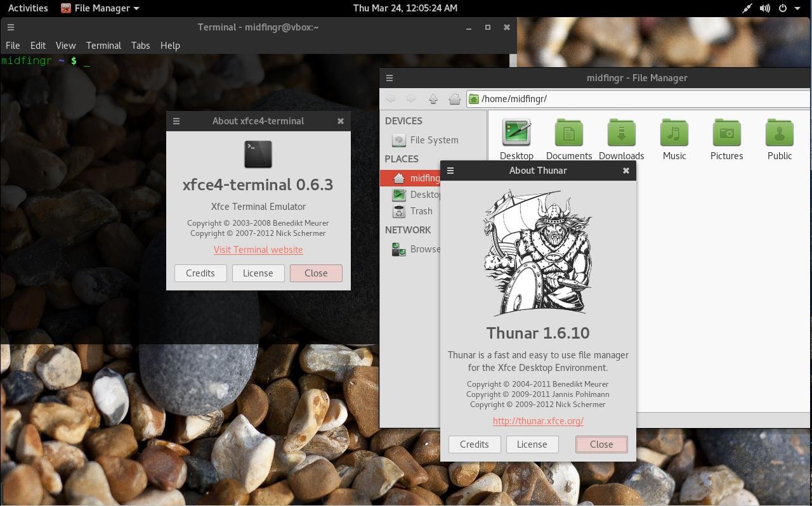
Task: Go back in Thunar toolbar
Action: pyautogui.click(x=391, y=99)
